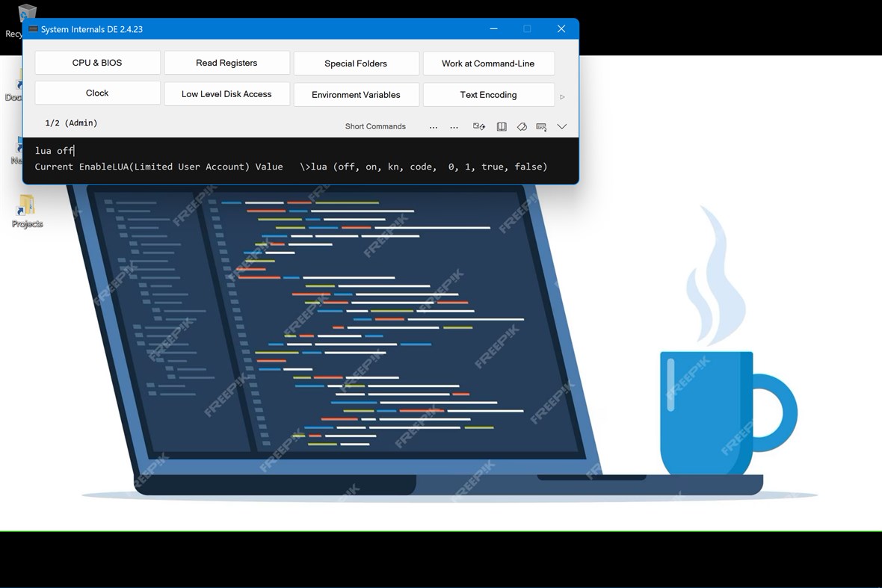Open Low Level Disk Access
Image resolution: width=882 pixels, height=588 pixels.
[226, 94]
